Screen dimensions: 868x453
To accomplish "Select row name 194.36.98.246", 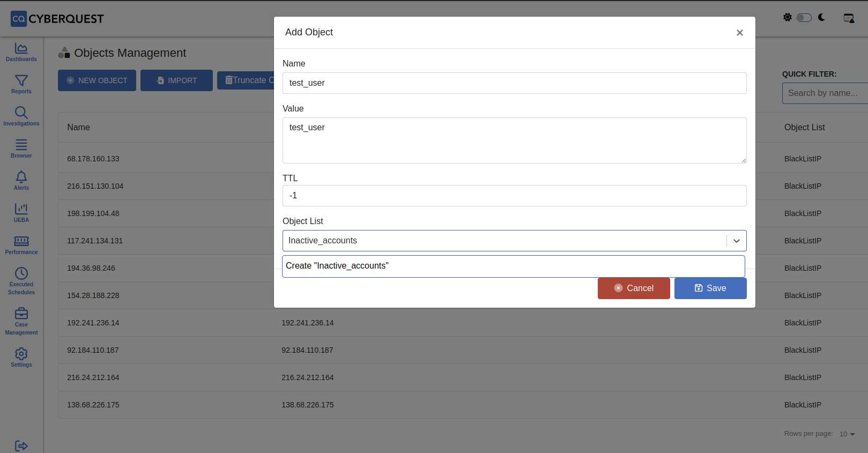I will tap(91, 268).
